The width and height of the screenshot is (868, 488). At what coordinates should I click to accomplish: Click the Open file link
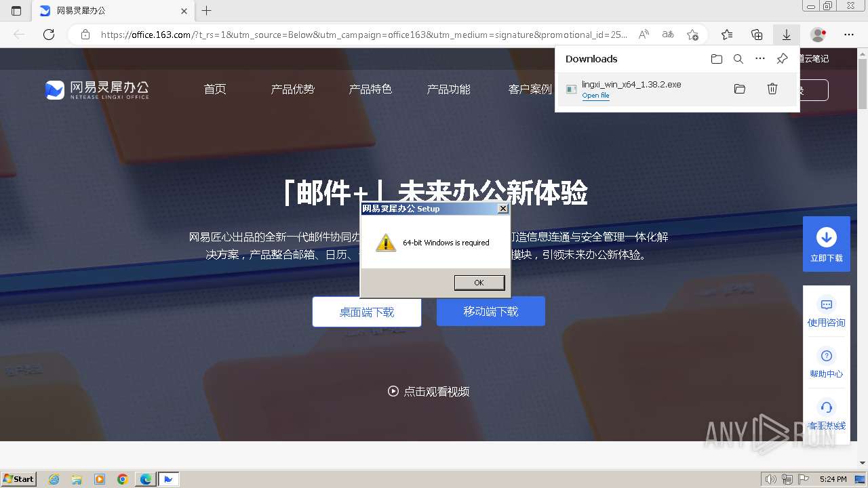(595, 96)
